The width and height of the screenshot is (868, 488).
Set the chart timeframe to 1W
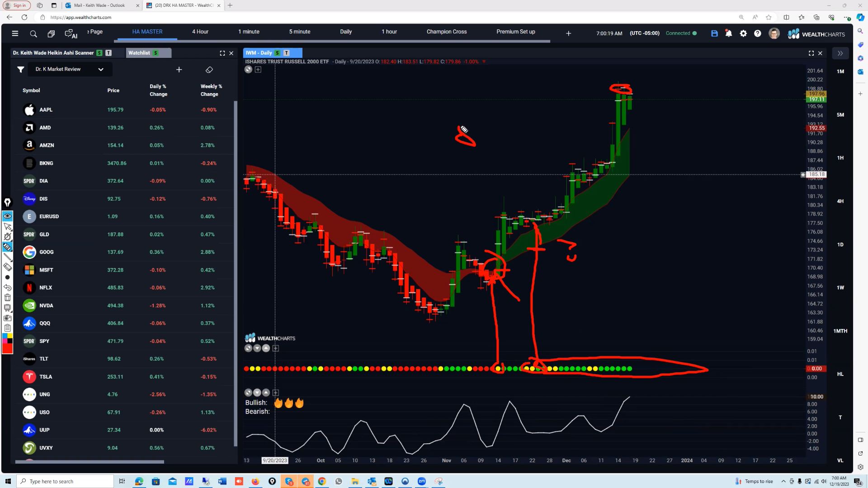[x=840, y=288]
